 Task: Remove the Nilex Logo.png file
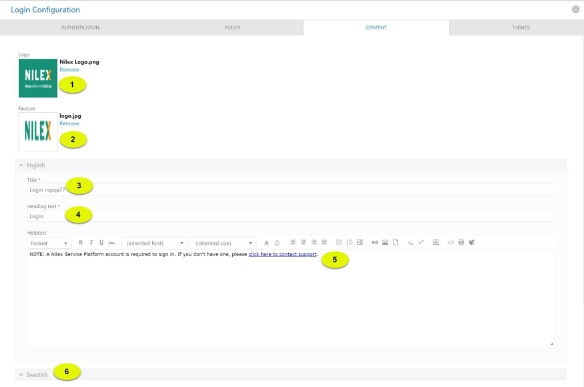(69, 70)
